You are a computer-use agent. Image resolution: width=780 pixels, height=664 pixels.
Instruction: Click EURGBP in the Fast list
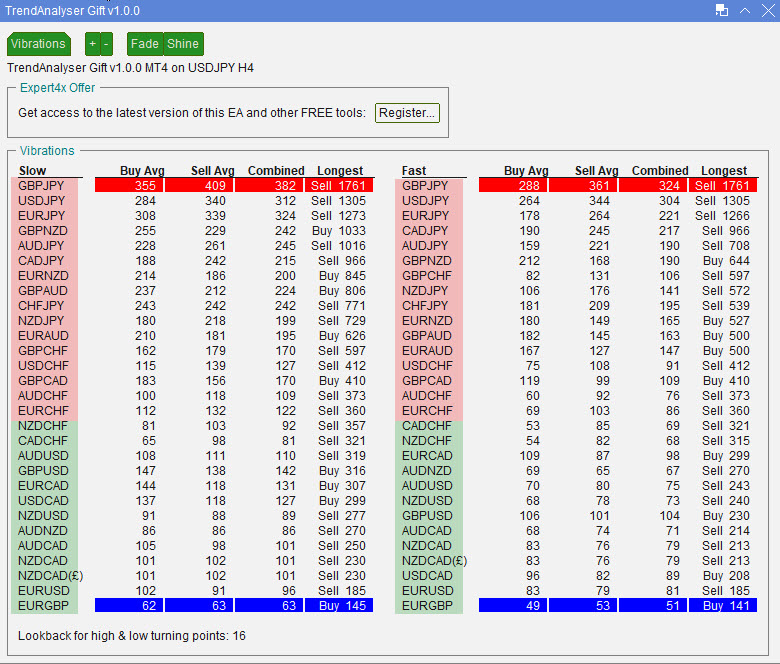click(427, 606)
